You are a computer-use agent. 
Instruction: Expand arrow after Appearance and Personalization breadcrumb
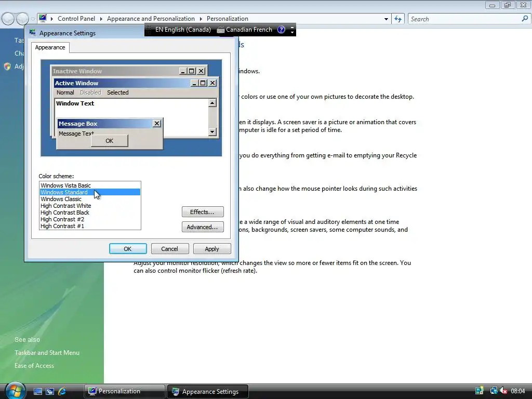click(x=201, y=19)
